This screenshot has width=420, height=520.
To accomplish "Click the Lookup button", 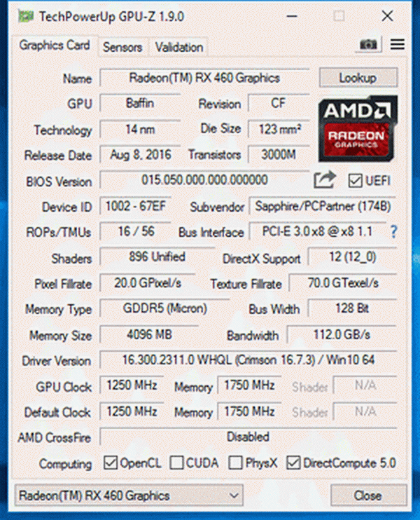I will click(x=358, y=78).
